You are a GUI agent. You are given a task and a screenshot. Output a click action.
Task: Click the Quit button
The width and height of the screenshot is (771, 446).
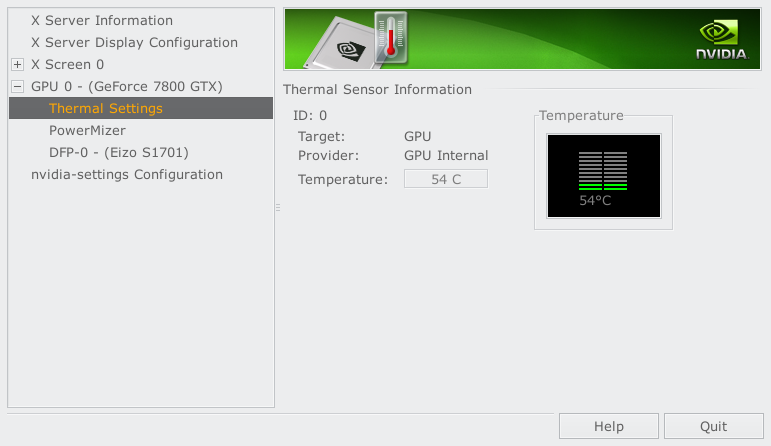(x=713, y=426)
